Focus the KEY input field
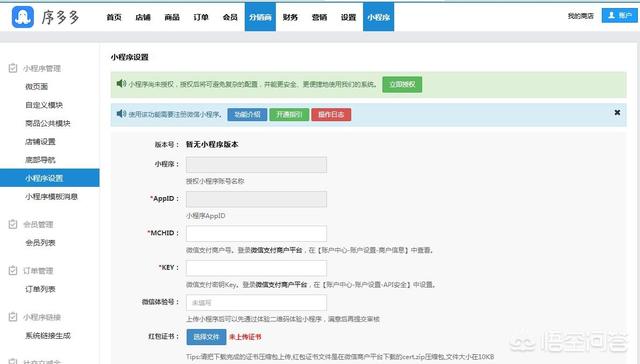 pyautogui.click(x=256, y=268)
